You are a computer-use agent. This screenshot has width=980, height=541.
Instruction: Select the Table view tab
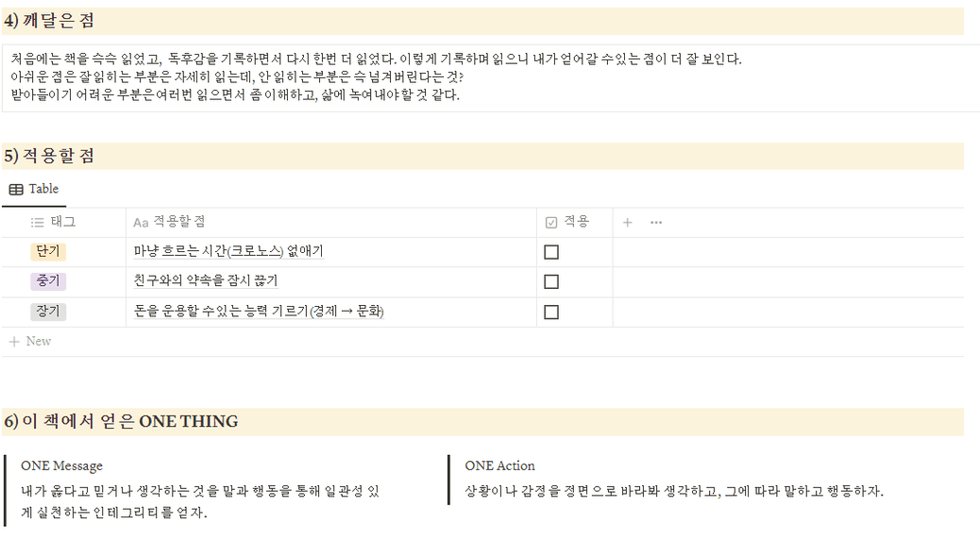(x=34, y=189)
